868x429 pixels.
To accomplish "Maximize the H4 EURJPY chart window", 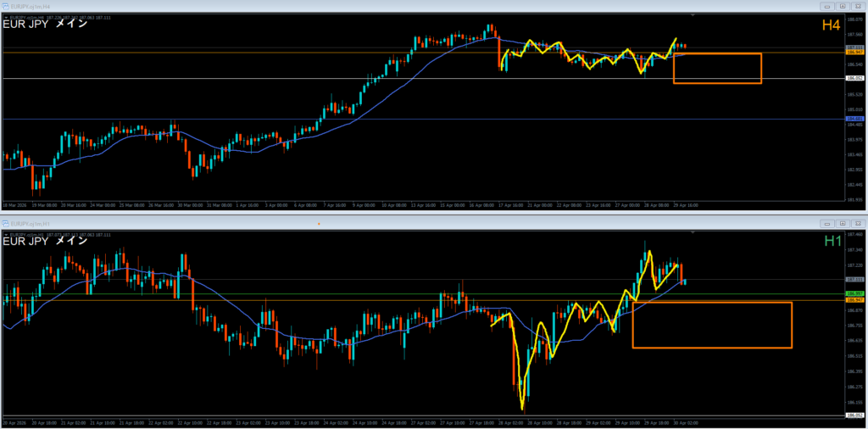I will pos(842,5).
